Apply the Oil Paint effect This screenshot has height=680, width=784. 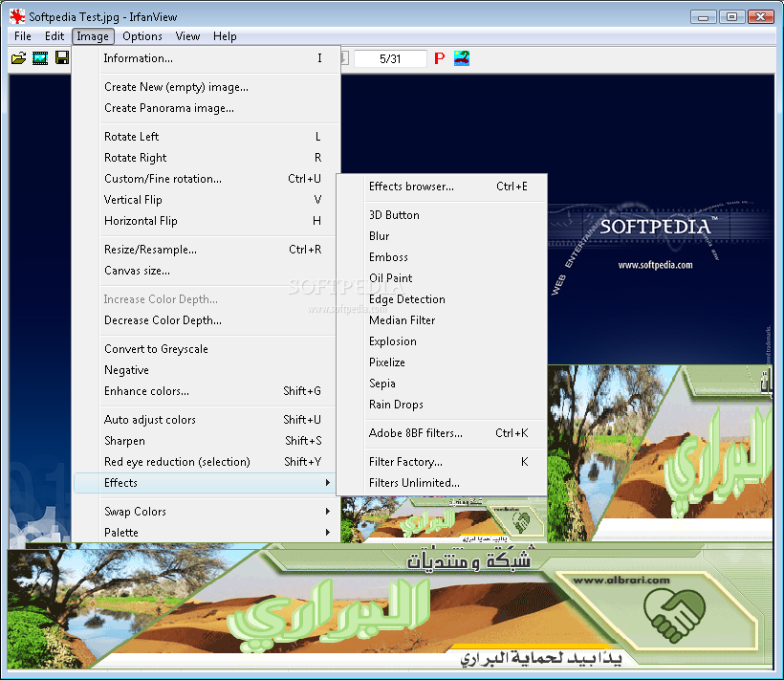(x=442, y=278)
